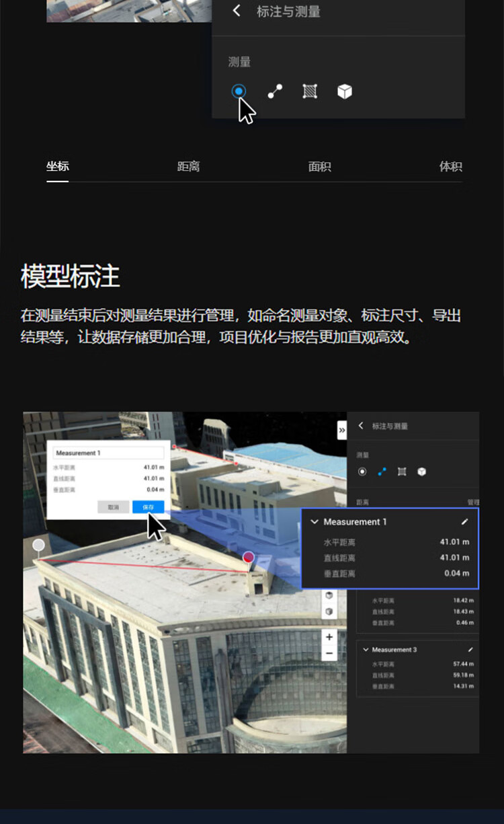Click 直线距离 label in highlighted Measurement 1 card

[x=339, y=558]
